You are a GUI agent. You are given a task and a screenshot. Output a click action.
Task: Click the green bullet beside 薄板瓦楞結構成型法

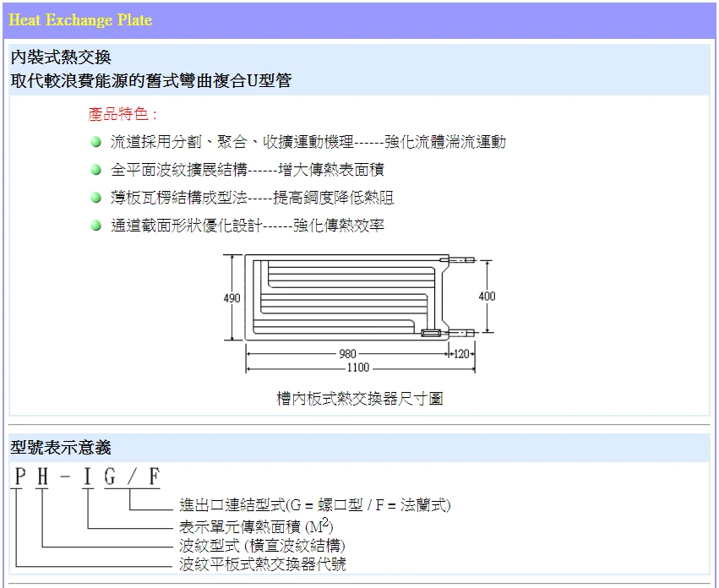(96, 199)
